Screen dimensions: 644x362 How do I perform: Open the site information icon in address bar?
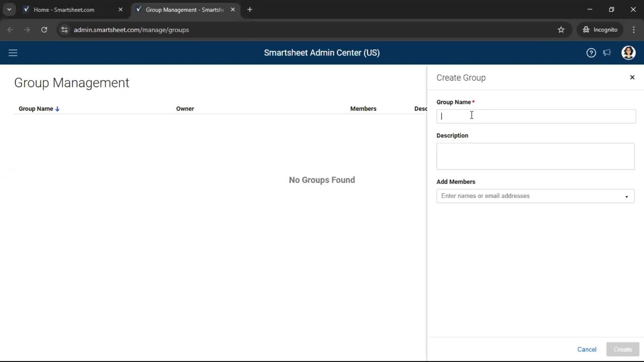pyautogui.click(x=64, y=30)
